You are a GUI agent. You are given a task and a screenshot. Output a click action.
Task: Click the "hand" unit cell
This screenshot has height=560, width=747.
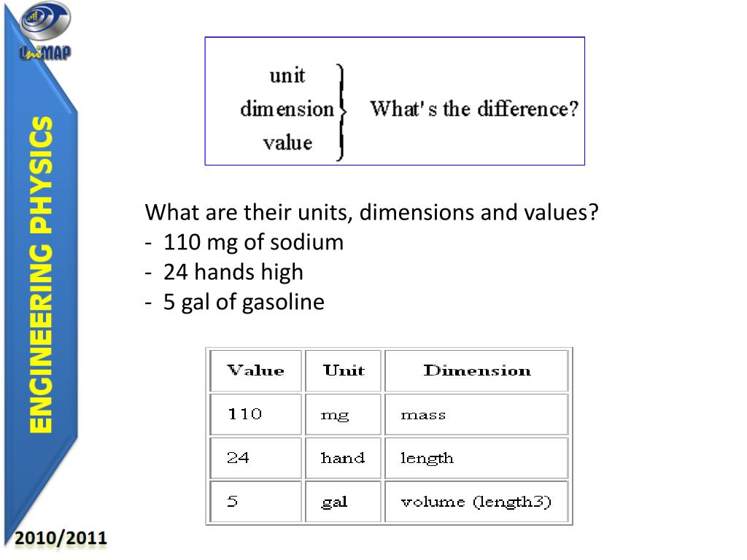[343, 458]
